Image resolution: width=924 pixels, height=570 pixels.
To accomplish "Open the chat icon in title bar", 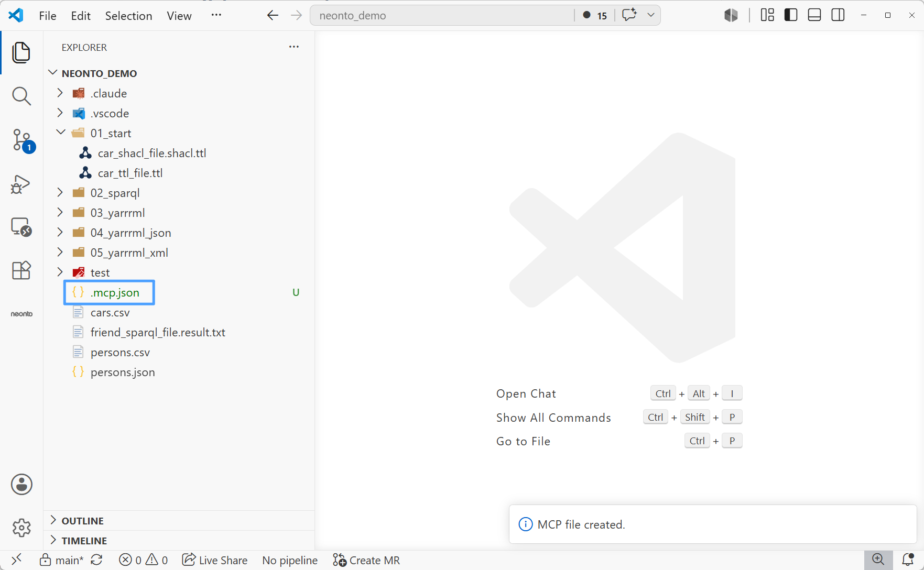I will tap(629, 15).
